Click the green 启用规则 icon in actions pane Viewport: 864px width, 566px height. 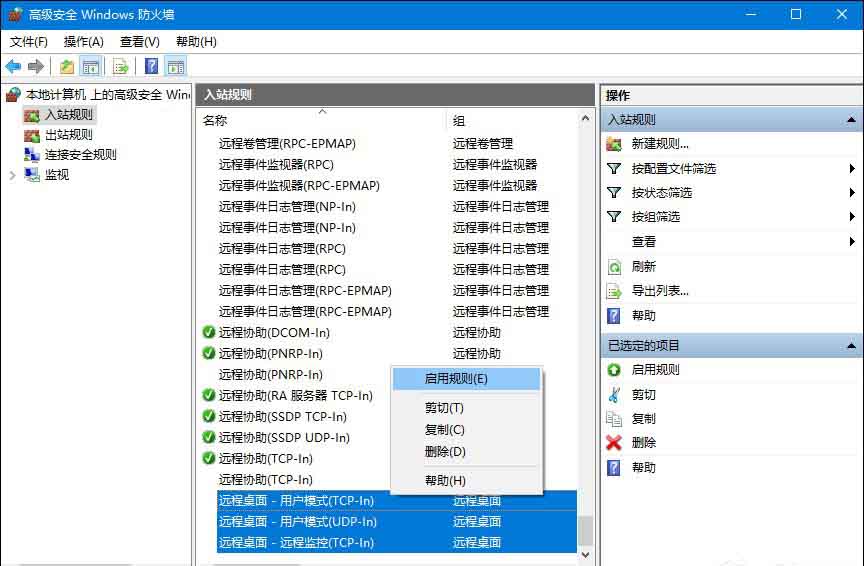point(614,370)
